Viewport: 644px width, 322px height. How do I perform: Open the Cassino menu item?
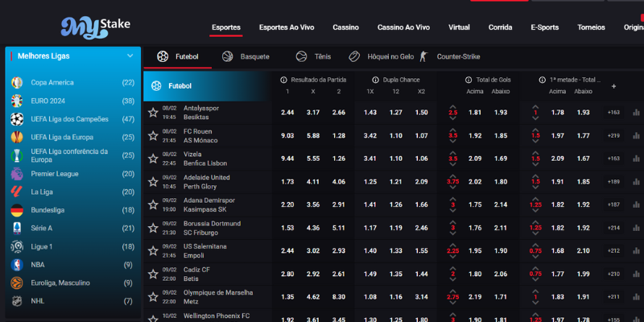346,27
